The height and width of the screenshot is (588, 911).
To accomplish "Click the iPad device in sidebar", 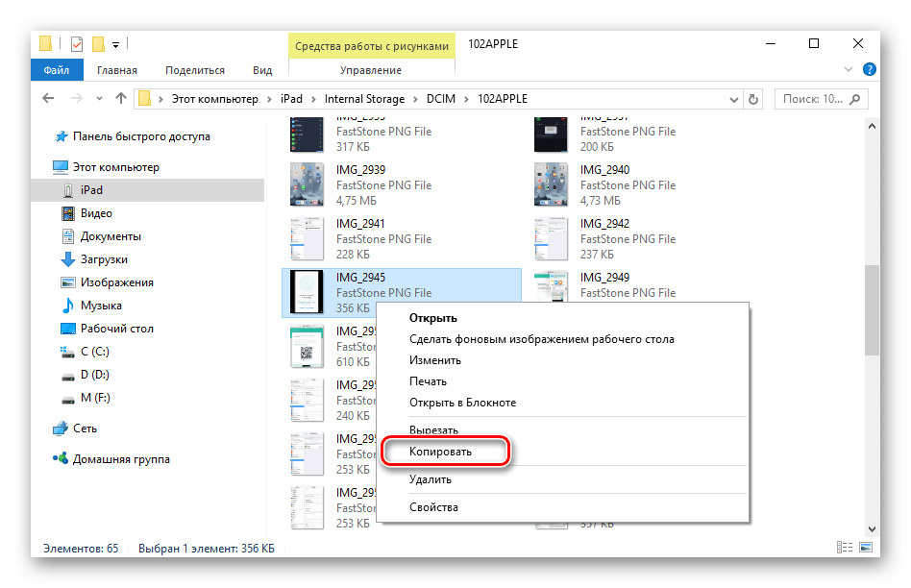I will click(x=91, y=190).
